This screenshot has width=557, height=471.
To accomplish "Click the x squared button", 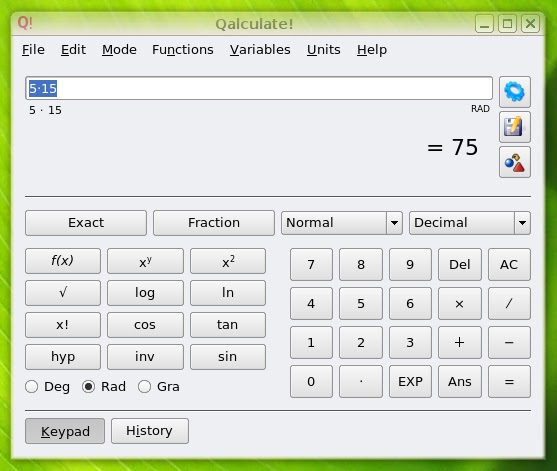I will coord(228,261).
